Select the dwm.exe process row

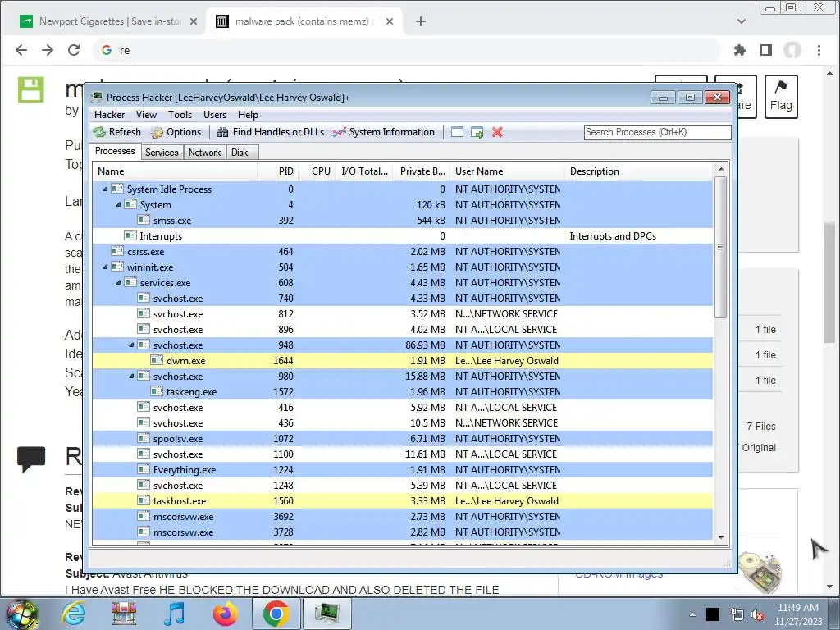[x=402, y=361]
